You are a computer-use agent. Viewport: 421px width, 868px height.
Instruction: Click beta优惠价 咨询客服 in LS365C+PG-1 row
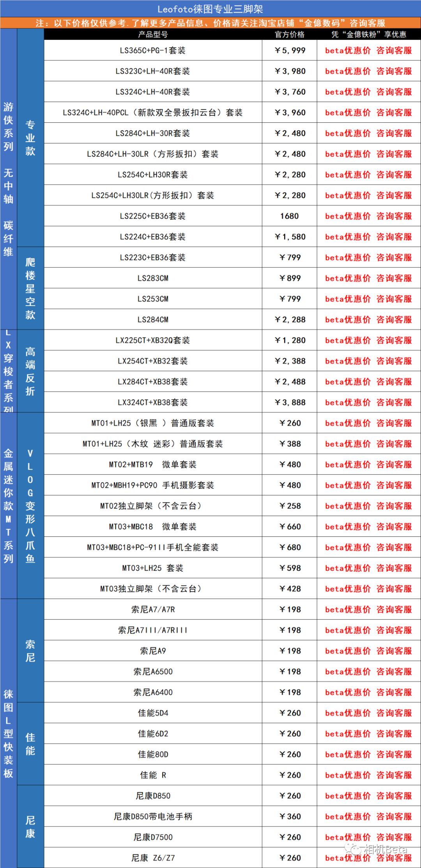pos(369,50)
